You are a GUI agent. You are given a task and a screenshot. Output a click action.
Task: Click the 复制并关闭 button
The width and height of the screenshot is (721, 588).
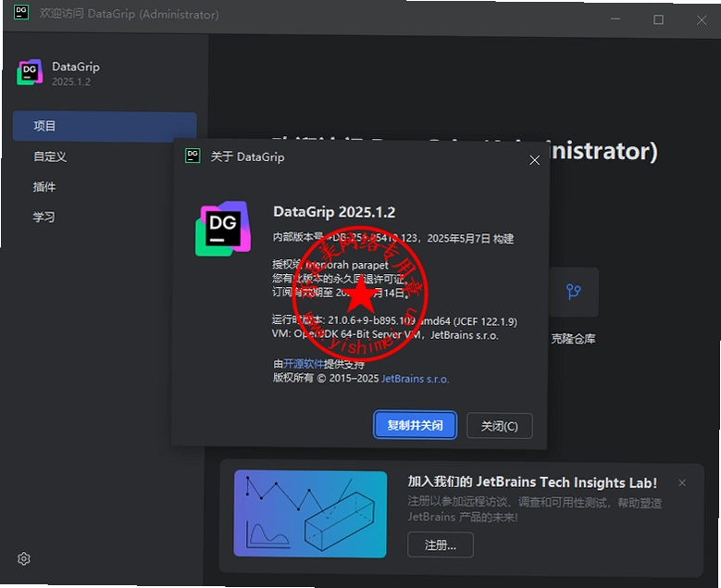pos(415,425)
